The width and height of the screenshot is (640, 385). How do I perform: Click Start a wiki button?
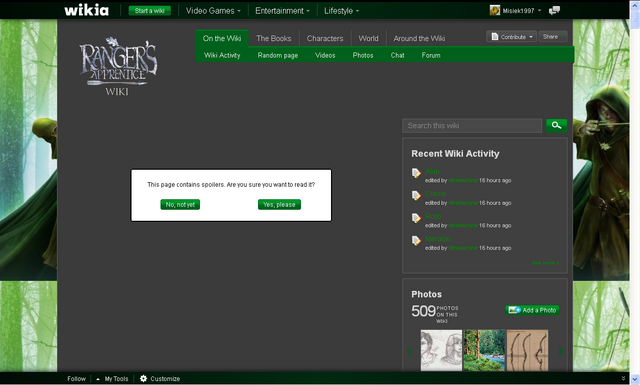coord(149,11)
